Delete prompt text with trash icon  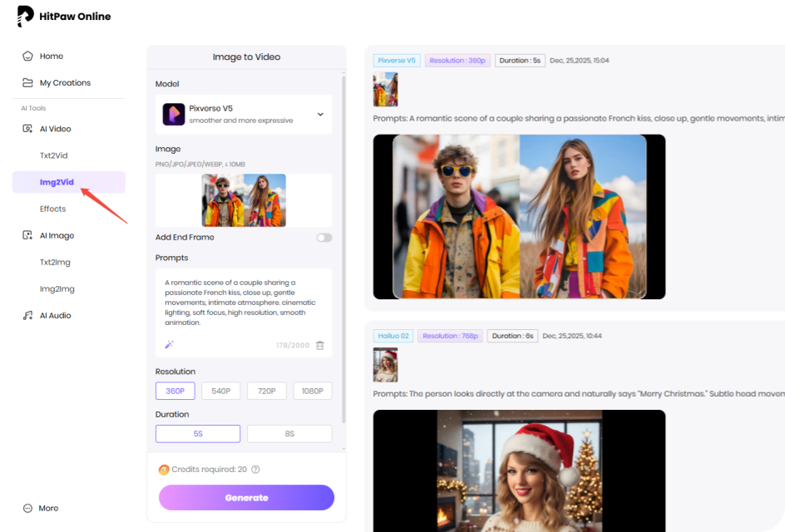(x=320, y=345)
